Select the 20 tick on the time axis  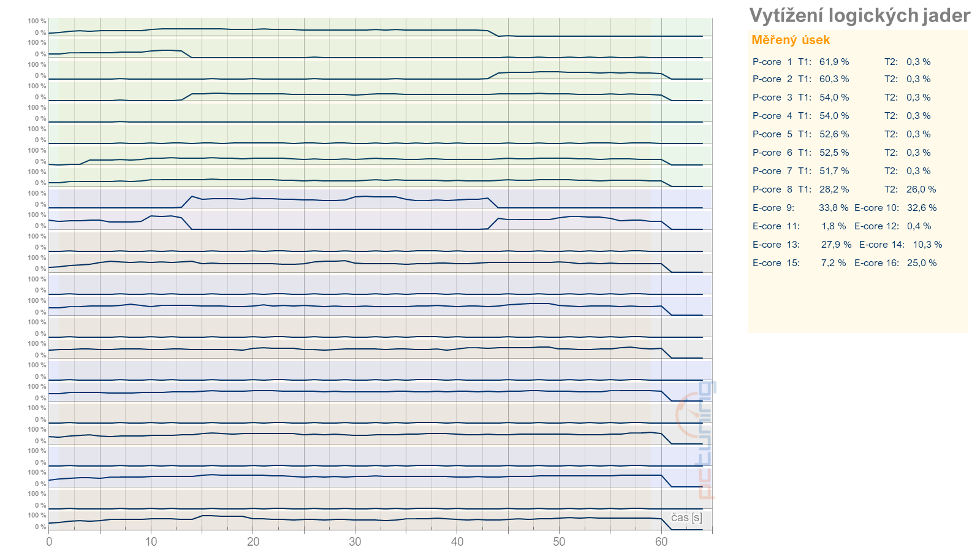pos(253,542)
